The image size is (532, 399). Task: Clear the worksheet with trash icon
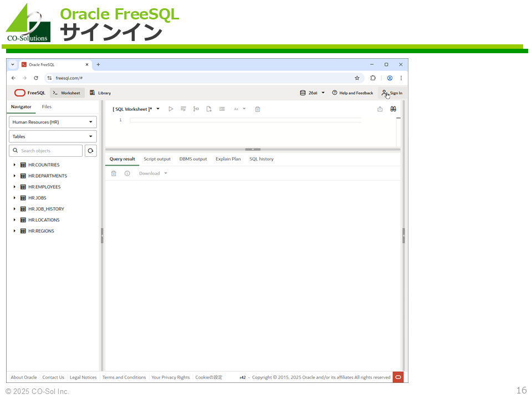coord(258,109)
